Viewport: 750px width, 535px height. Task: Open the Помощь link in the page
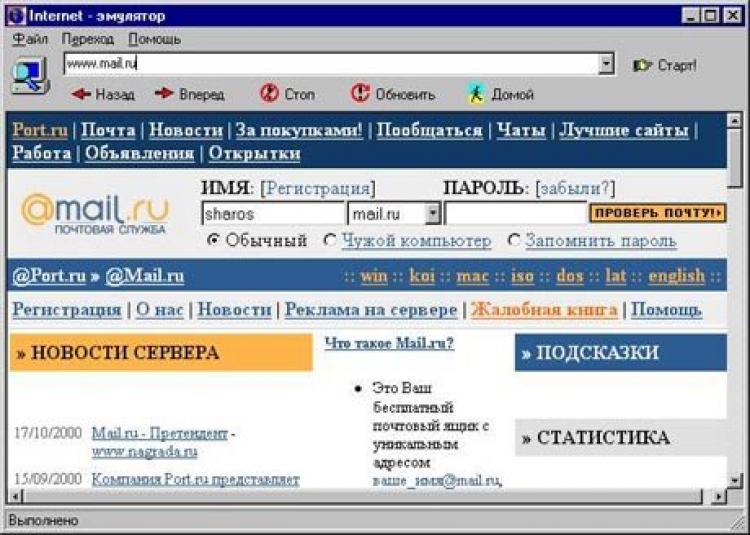tap(666, 310)
